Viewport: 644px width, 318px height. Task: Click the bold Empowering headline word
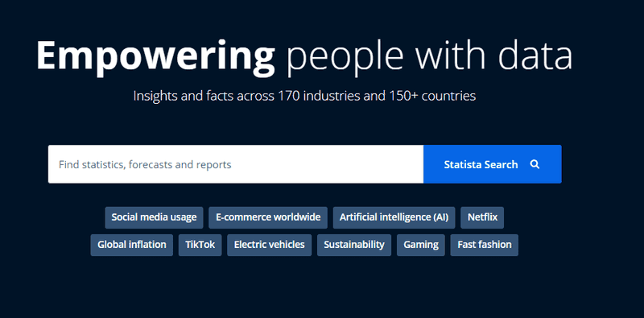click(155, 56)
